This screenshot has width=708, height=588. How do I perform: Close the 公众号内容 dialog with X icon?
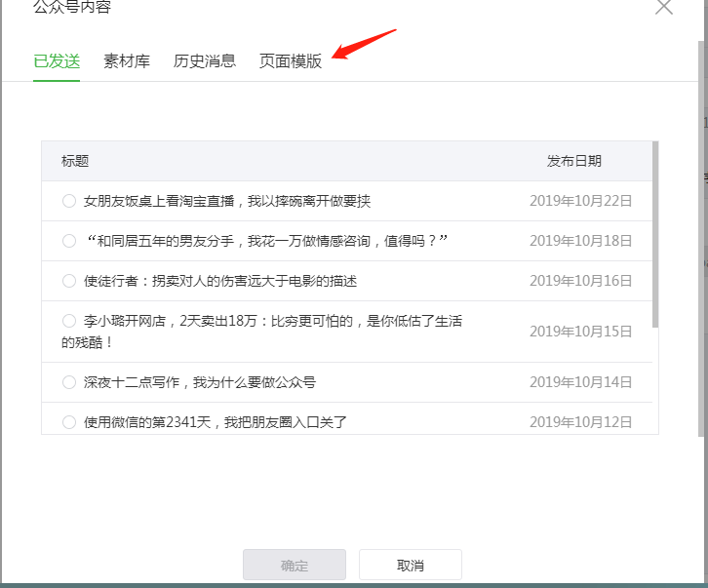pos(664,7)
